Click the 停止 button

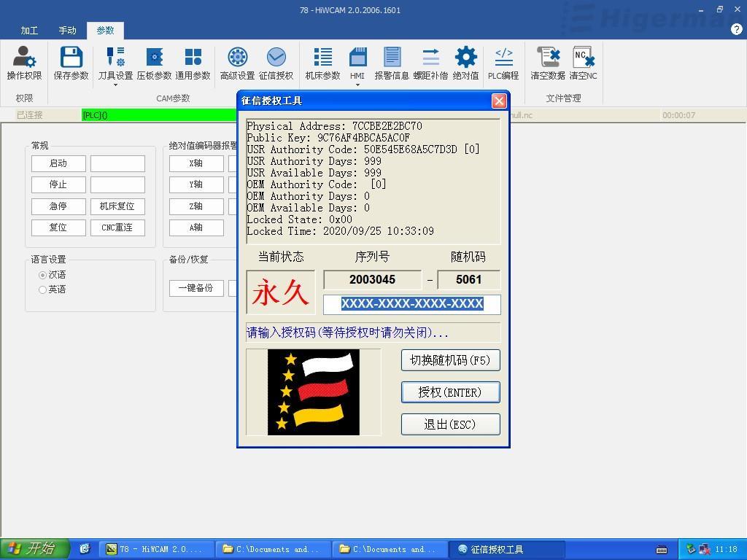click(x=58, y=184)
